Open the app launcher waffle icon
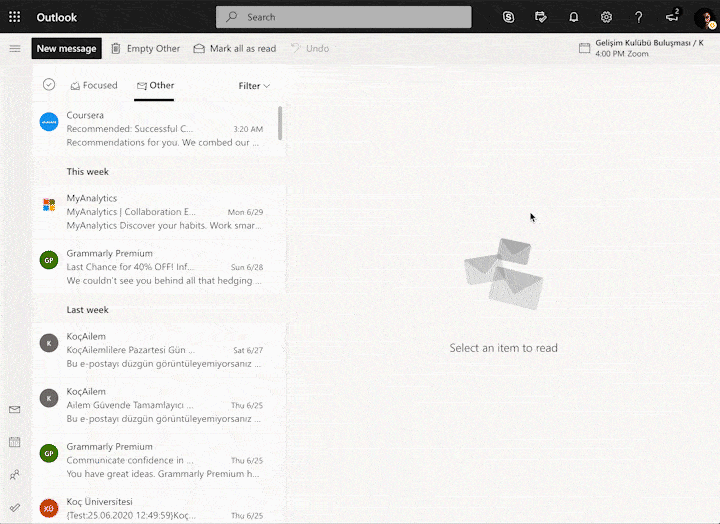Viewport: 720px width, 524px height. 14,17
